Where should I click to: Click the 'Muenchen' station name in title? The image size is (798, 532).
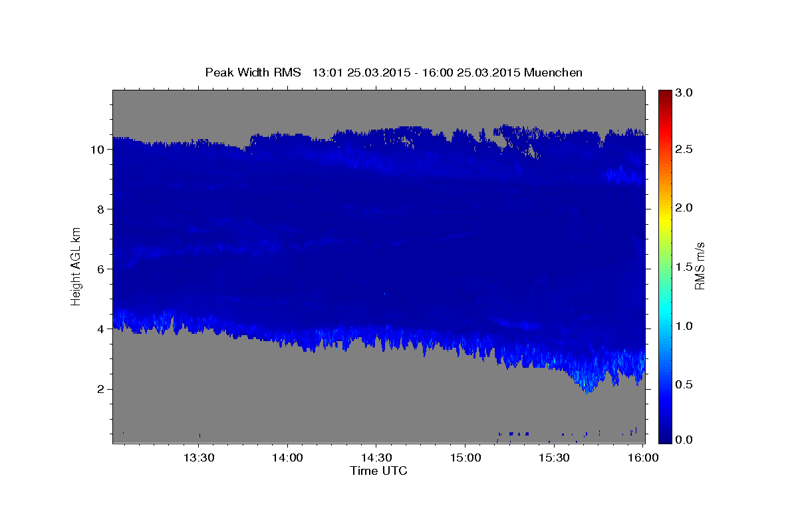(553, 72)
